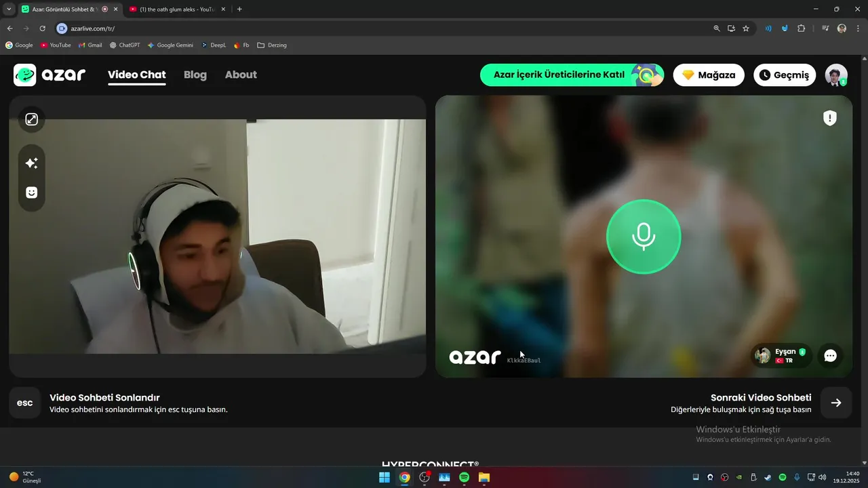Click the esc key button

24,403
